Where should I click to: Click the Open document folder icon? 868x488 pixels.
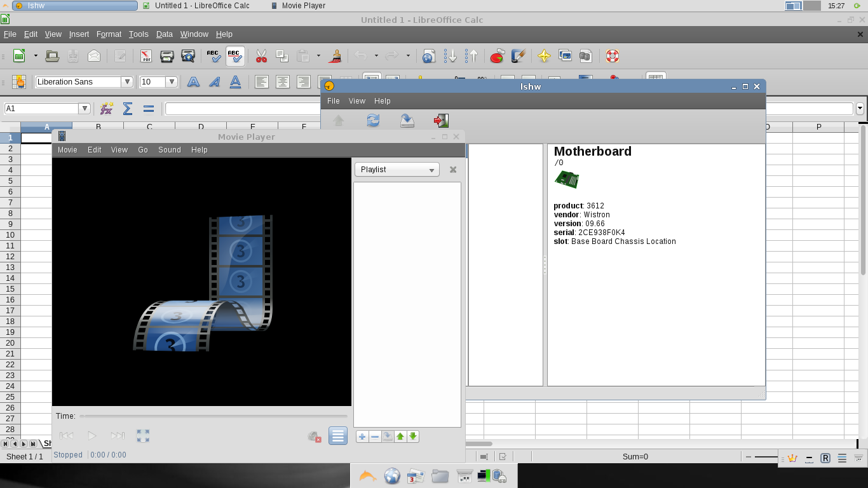(x=53, y=56)
